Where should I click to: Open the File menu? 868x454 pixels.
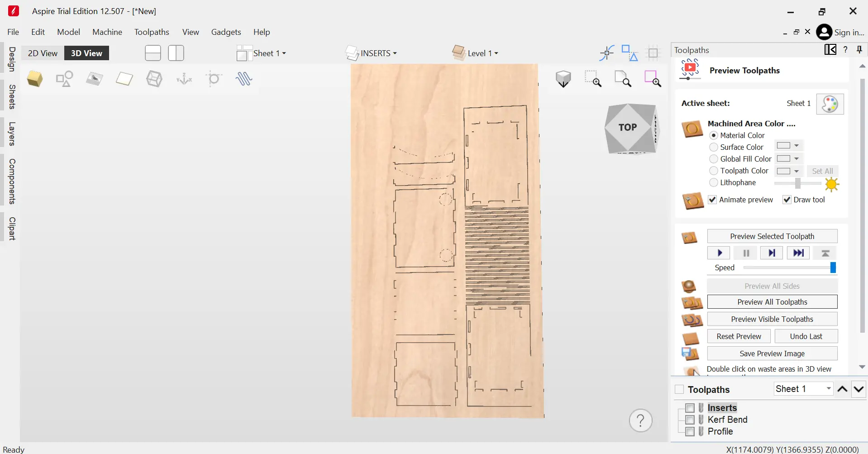click(13, 32)
